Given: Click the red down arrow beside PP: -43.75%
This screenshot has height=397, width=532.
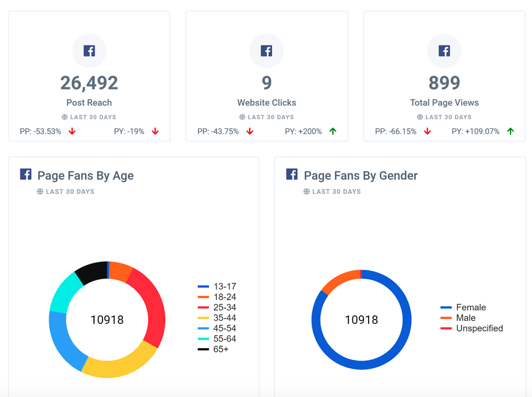Looking at the screenshot, I should pyautogui.click(x=250, y=131).
